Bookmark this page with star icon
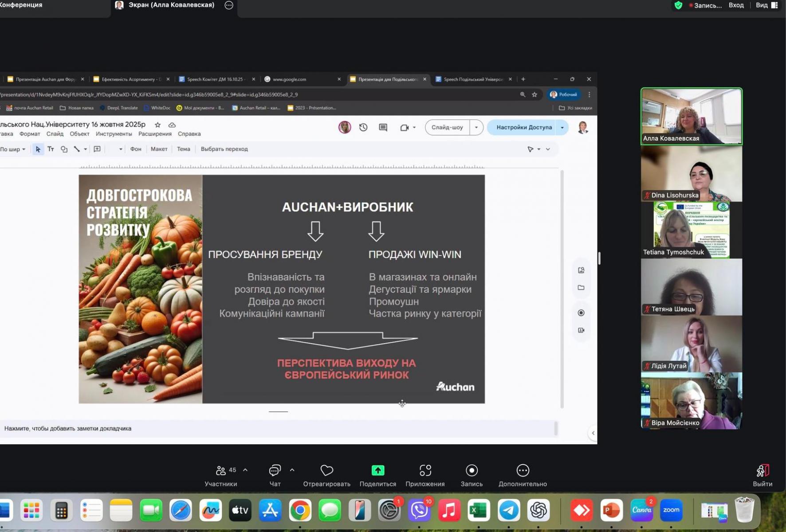The image size is (786, 532). [x=534, y=94]
